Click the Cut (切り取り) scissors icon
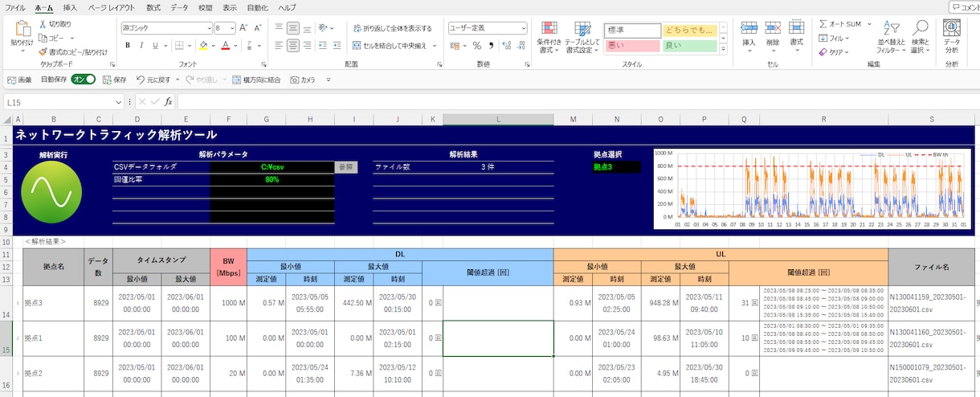Viewport: 980px width, 397px height. [x=43, y=24]
